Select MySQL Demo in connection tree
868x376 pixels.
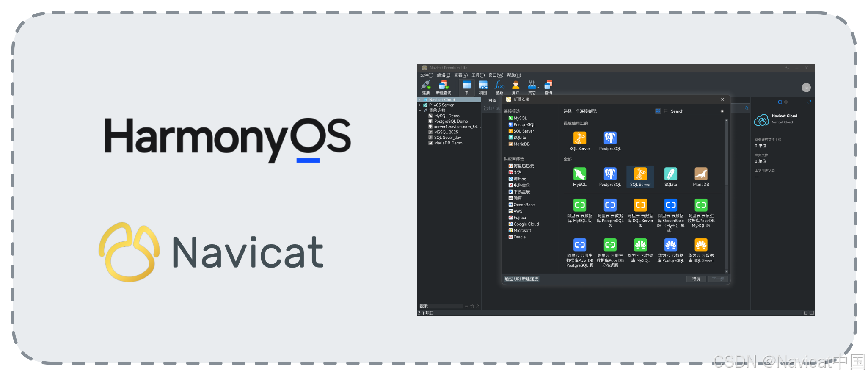click(x=446, y=116)
